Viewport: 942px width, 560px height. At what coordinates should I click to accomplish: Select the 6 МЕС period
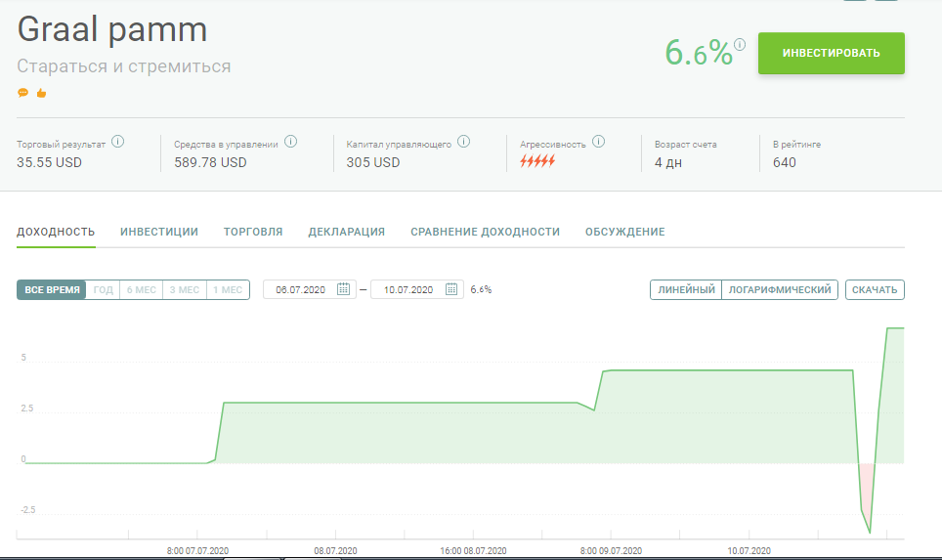pos(141,289)
